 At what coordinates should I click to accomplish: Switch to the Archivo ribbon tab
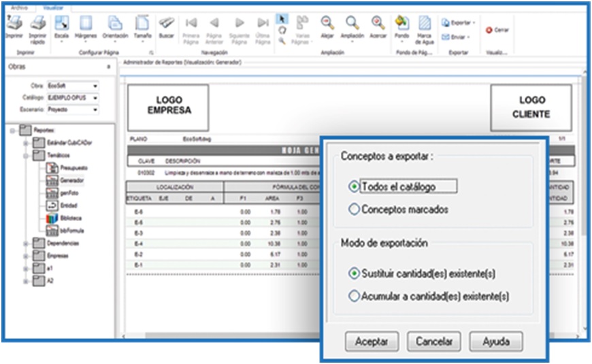pyautogui.click(x=19, y=7)
